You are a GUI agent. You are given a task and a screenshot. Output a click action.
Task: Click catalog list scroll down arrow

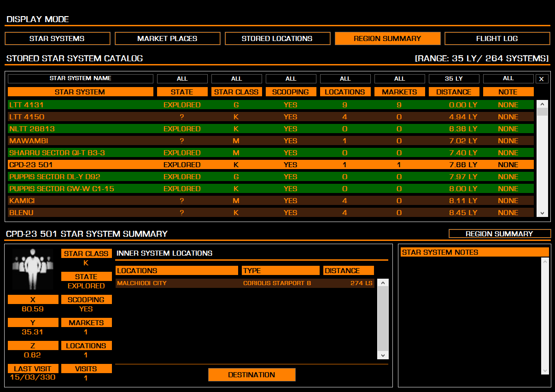[542, 213]
